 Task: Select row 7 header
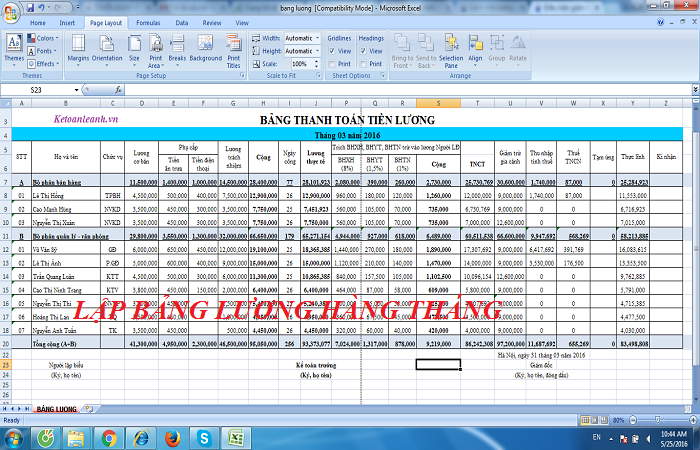click(x=6, y=182)
